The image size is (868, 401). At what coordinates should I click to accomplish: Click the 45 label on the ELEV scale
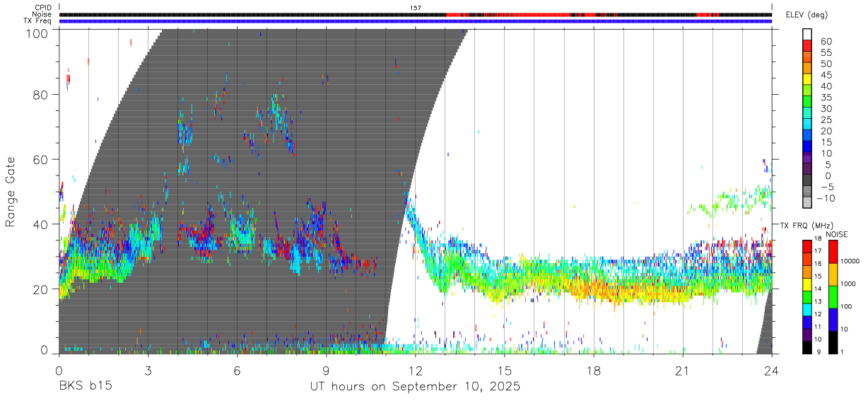827,75
